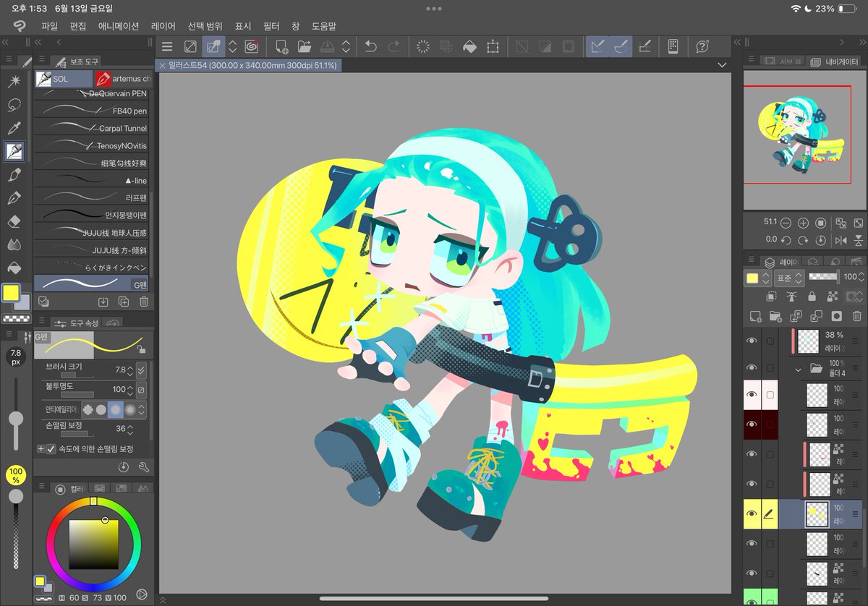Check the 속도에 의한 손떨림 보정 checkbox
868x606 pixels.
(x=51, y=449)
